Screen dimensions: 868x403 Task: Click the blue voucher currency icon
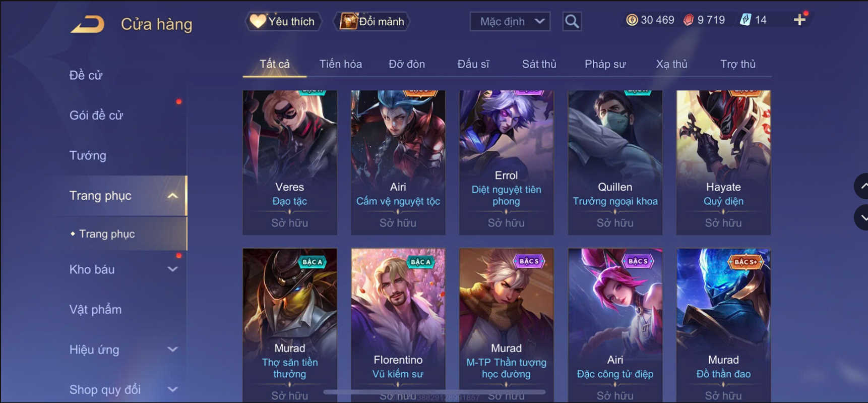745,20
